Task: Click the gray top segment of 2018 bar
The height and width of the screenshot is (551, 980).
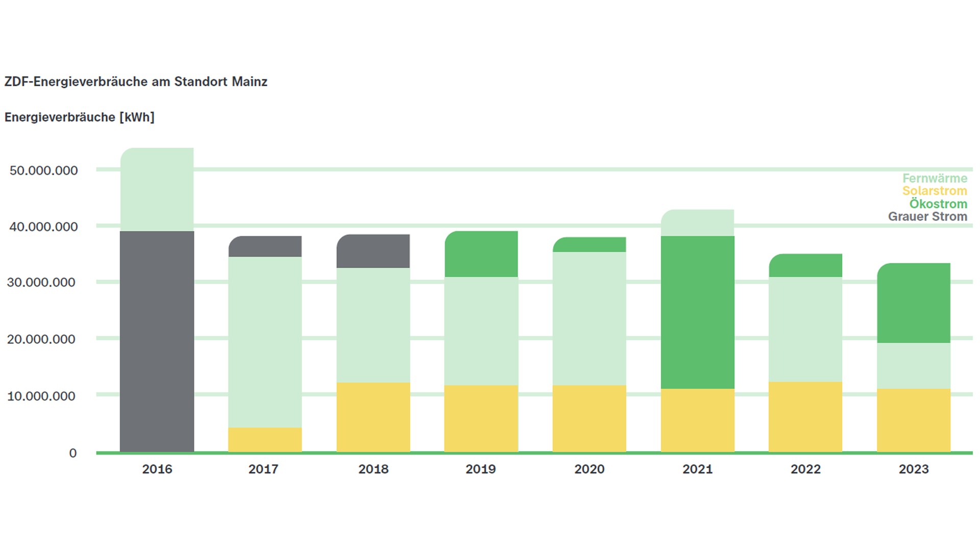Action: [x=373, y=251]
